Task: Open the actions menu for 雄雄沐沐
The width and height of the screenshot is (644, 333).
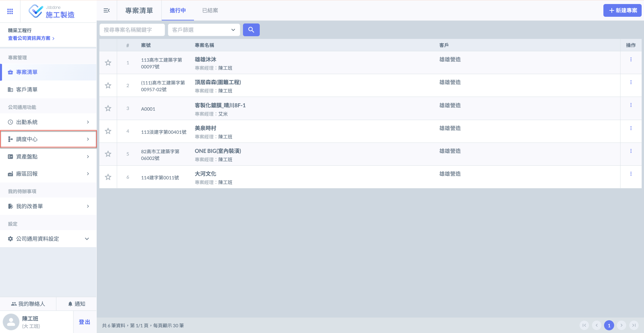Action: click(x=631, y=59)
